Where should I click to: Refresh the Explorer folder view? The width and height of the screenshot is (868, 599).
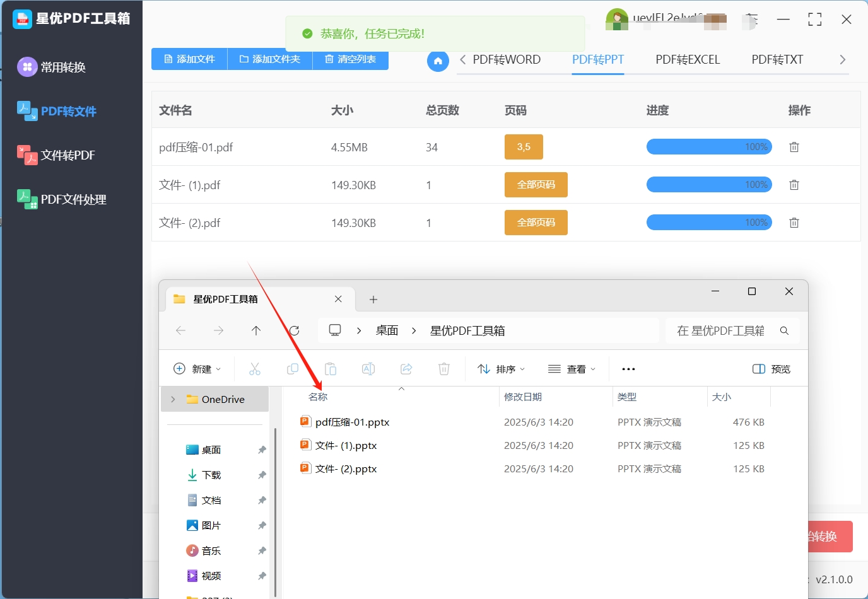[294, 330]
